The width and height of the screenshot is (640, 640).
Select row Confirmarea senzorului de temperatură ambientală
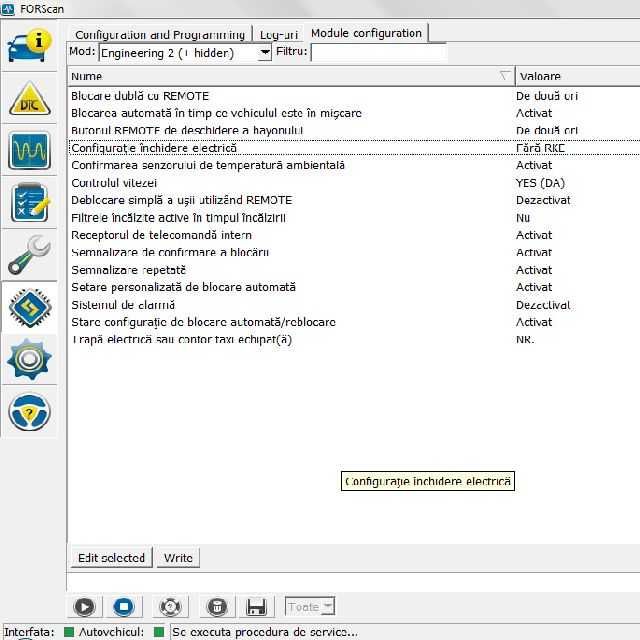[x=354, y=165]
